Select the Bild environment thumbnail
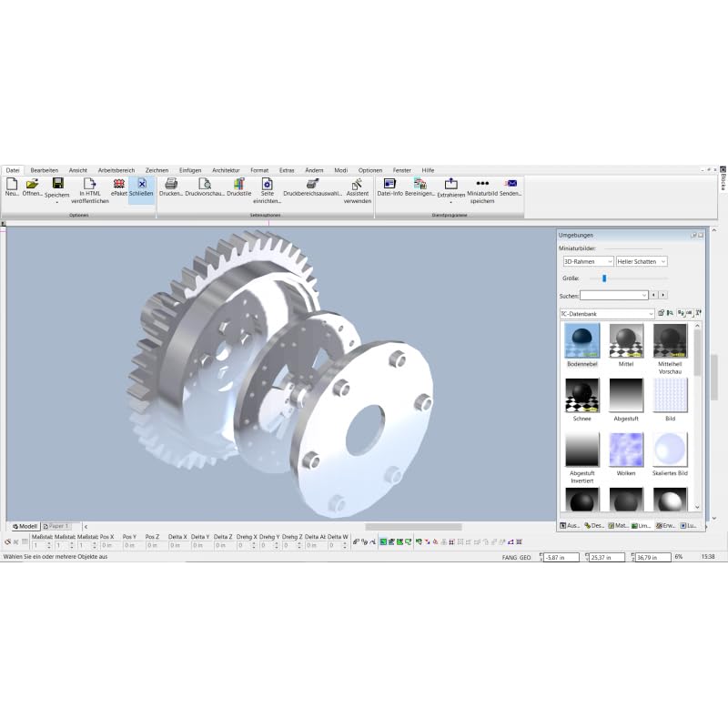The image size is (728, 728). click(x=670, y=395)
